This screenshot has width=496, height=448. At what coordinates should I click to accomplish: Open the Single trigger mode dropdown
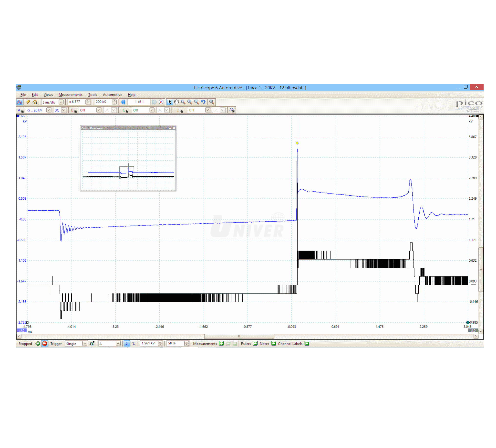coord(85,344)
